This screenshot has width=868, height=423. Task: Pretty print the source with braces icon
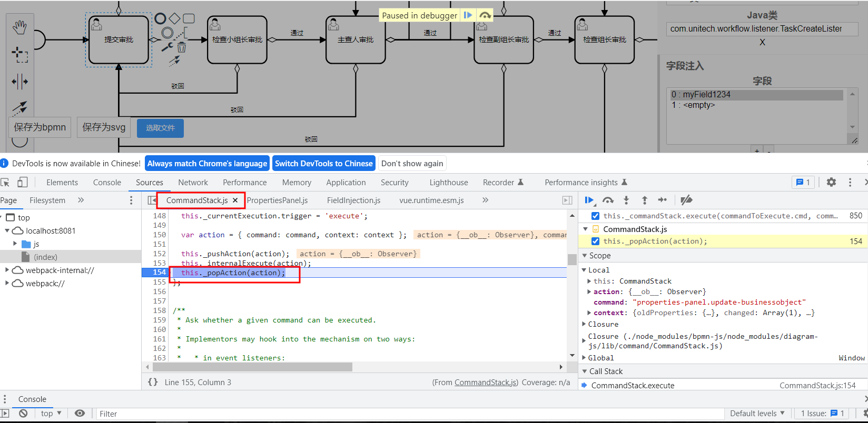pos(153,382)
